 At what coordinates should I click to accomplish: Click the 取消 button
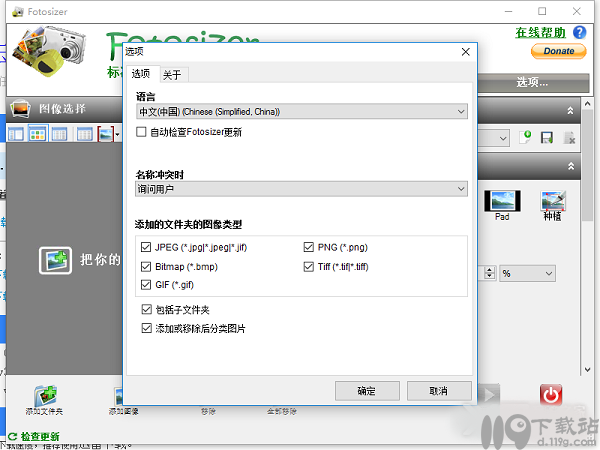point(439,391)
